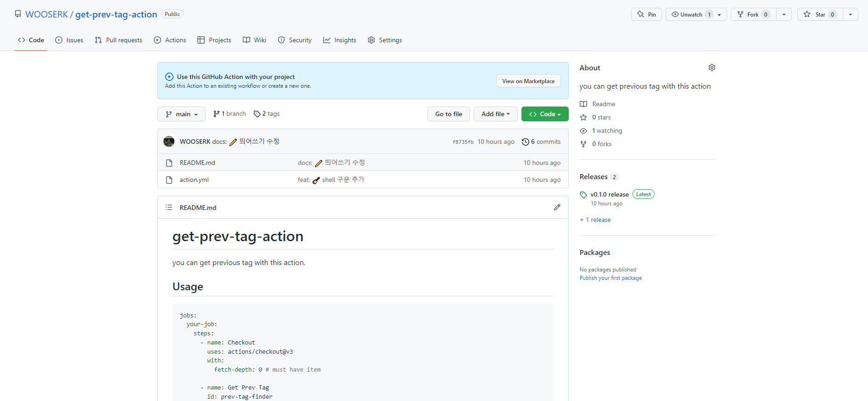Click the green tag icon beside v0.1.0 release

click(583, 195)
